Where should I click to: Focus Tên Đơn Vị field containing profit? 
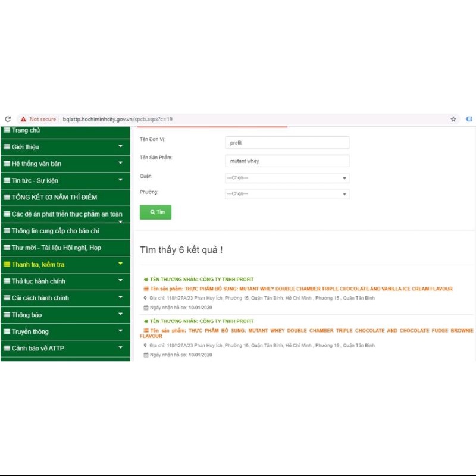(287, 143)
